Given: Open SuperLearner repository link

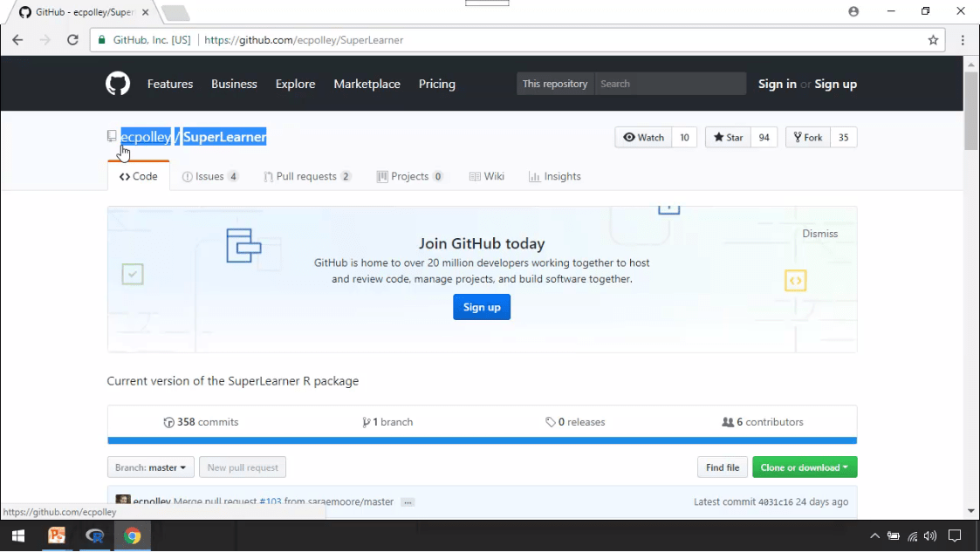Looking at the screenshot, I should click(224, 137).
